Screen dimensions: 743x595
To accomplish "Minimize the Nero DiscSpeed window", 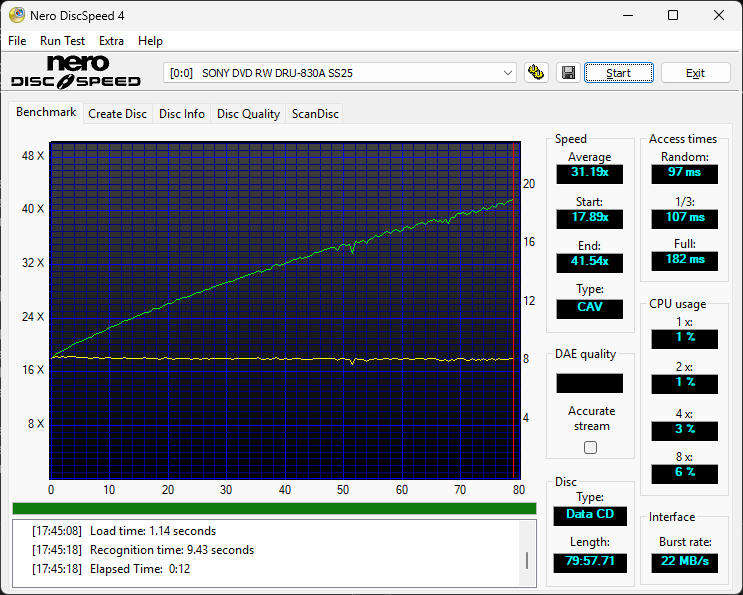I will point(627,15).
